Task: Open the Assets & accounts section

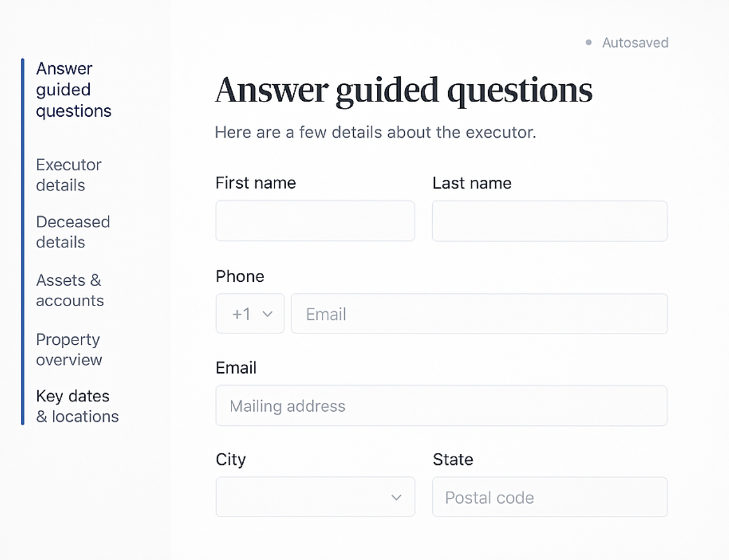Action: click(69, 290)
